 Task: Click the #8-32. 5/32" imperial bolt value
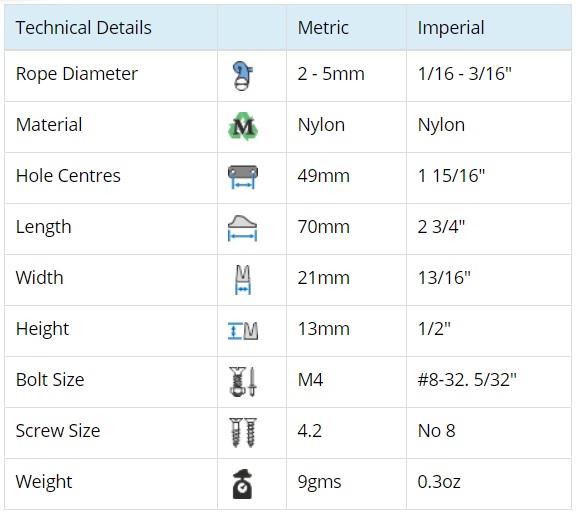coord(467,380)
